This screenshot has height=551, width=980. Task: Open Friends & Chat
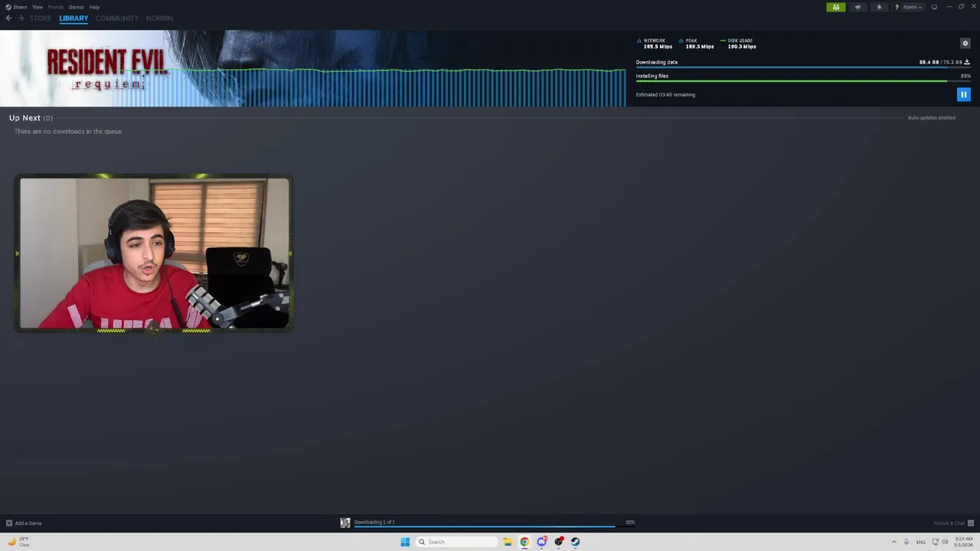pyautogui.click(x=953, y=523)
